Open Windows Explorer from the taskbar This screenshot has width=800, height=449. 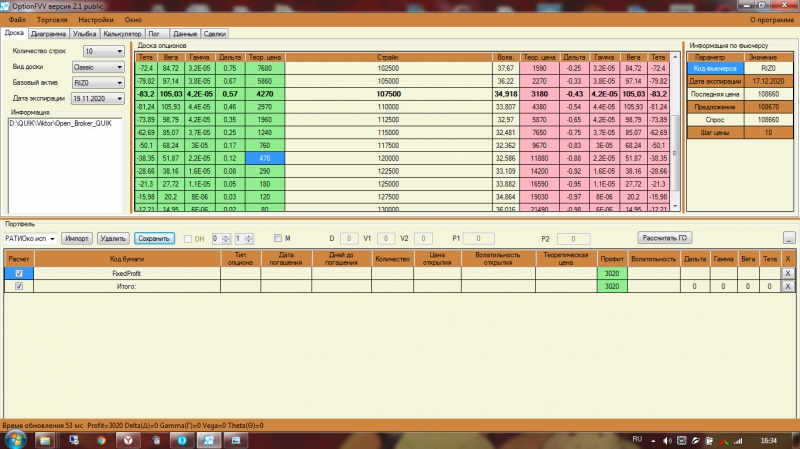tap(45, 440)
